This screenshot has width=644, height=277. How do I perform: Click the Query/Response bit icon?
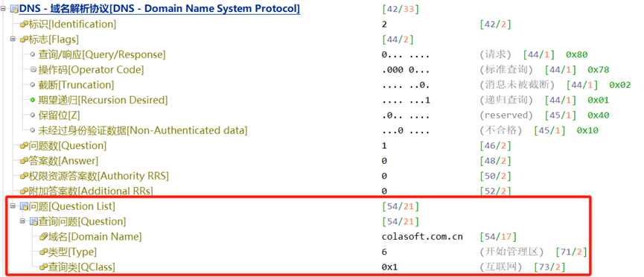pyautogui.click(x=33, y=54)
